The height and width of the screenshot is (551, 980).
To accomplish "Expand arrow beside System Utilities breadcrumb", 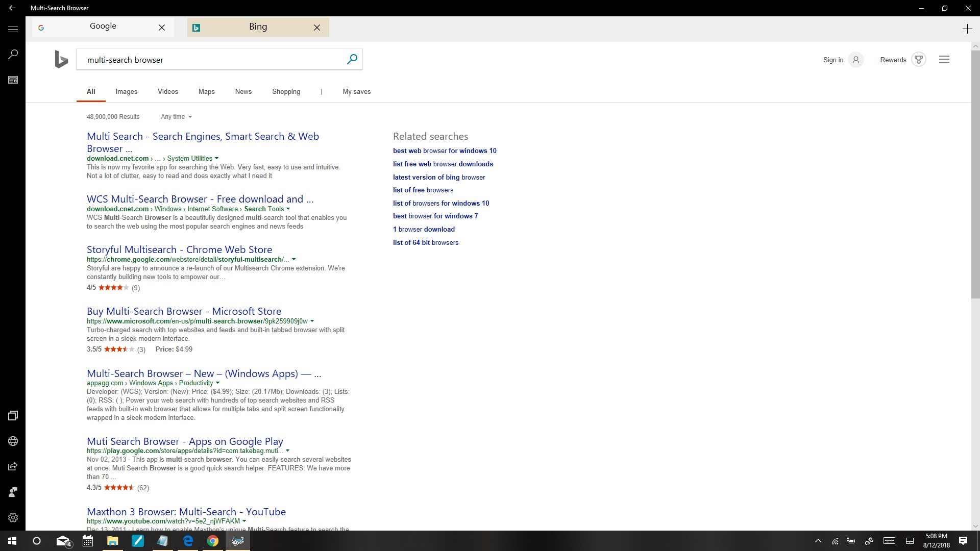I will [x=217, y=158].
